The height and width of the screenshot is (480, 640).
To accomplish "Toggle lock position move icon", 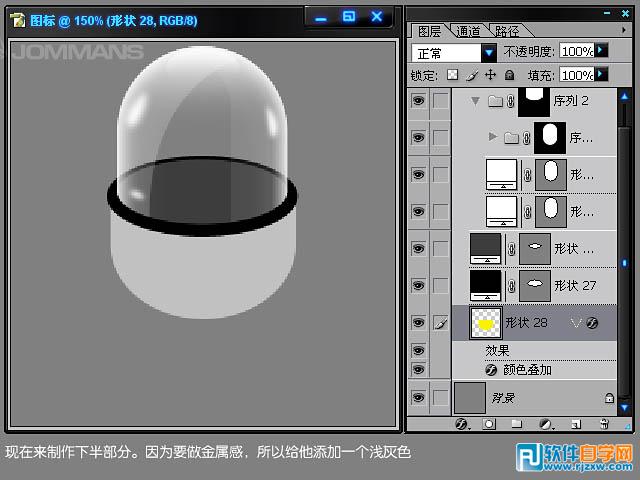I will (490, 75).
